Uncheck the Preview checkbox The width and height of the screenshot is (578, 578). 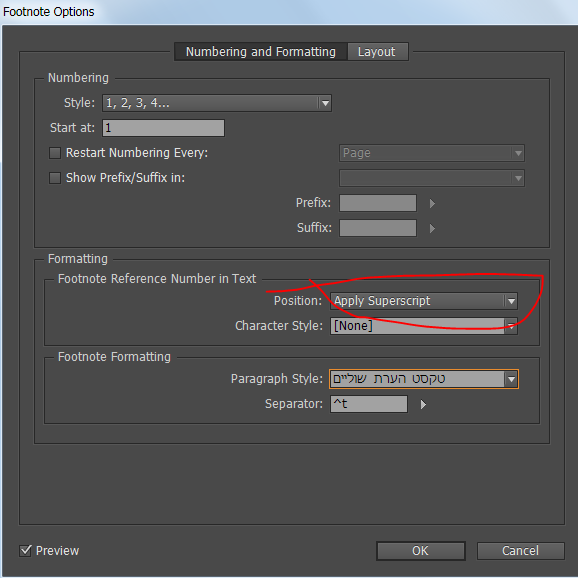tap(25, 551)
